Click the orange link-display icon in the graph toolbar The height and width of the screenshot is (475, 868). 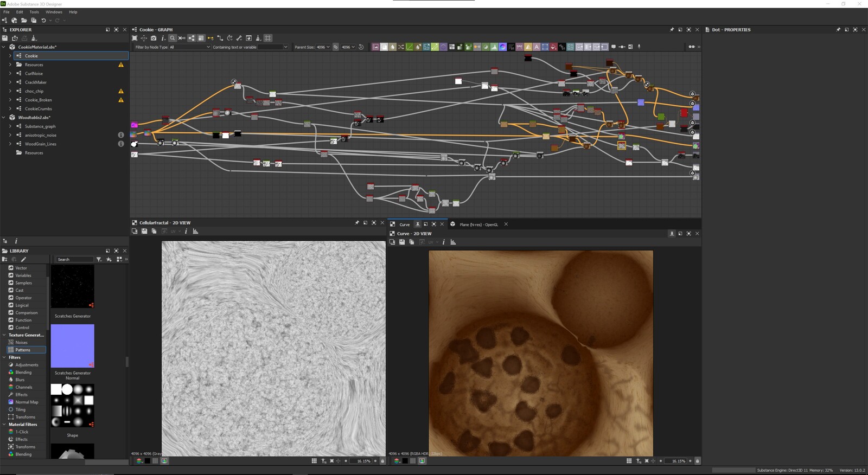[x=210, y=38]
